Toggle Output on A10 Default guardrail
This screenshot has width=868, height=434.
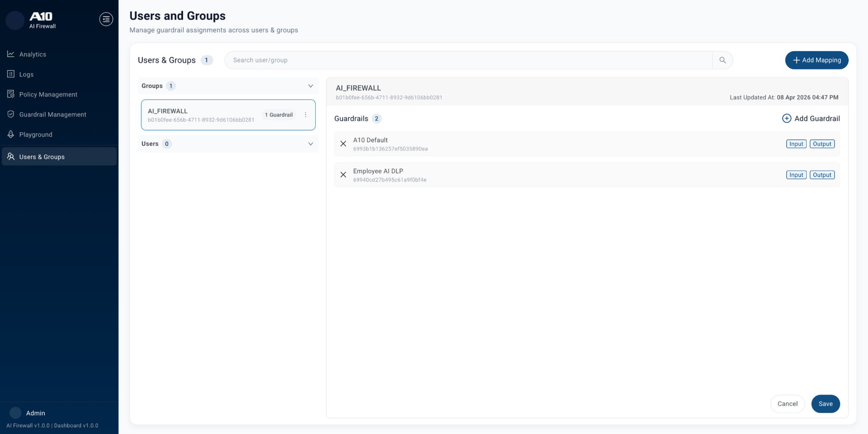[822, 144]
